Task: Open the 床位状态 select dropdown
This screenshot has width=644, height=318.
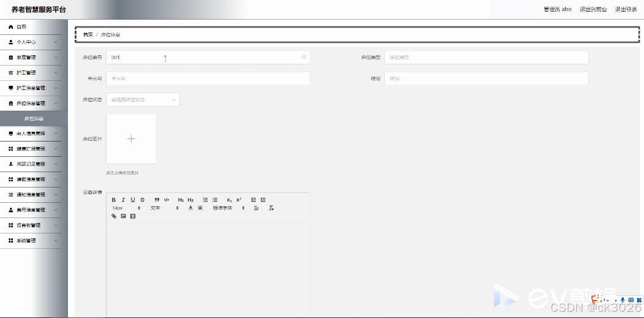Action: 143,99
